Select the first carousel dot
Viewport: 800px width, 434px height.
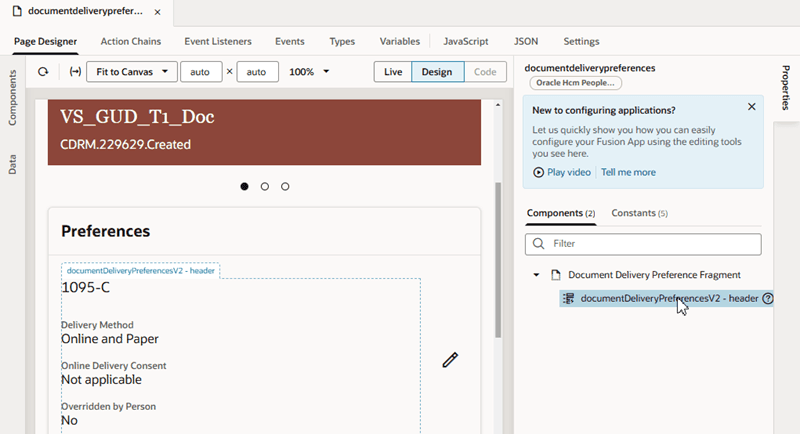coord(244,187)
